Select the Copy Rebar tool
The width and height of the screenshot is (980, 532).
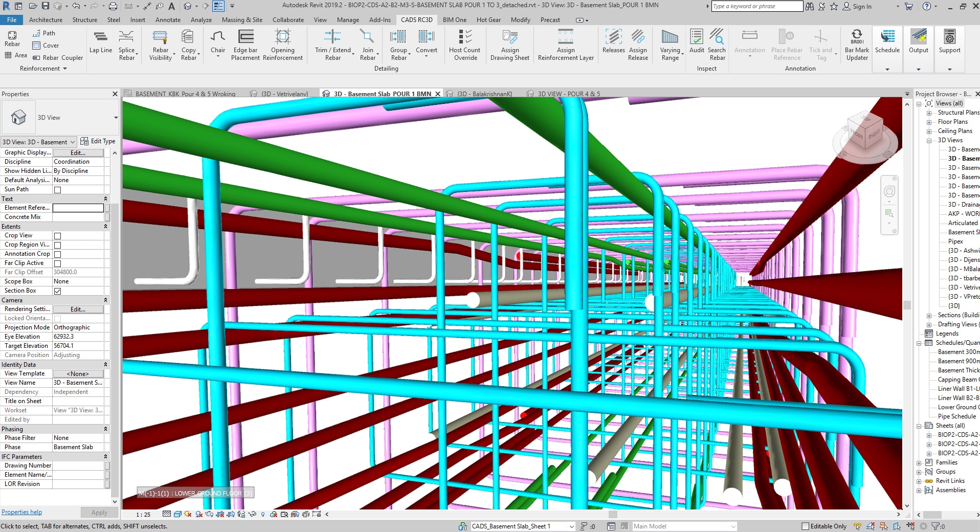pos(188,45)
